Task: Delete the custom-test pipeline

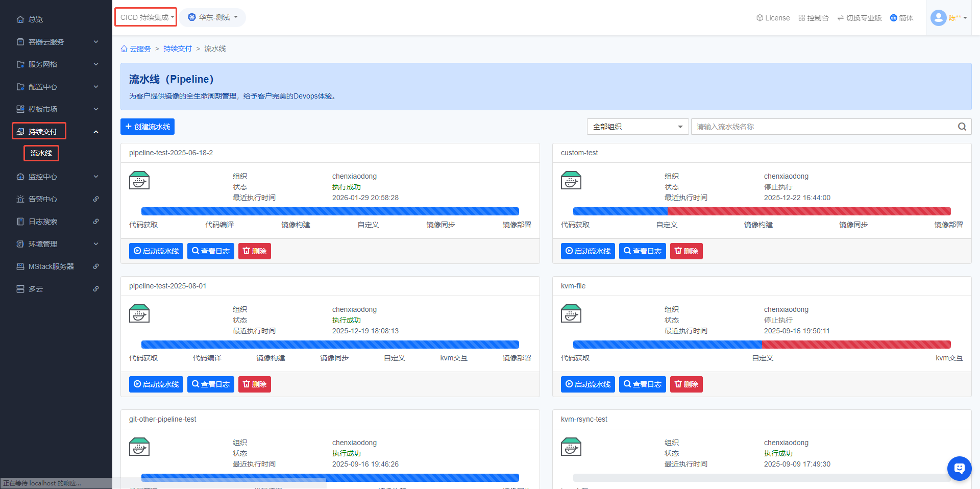Action: coord(686,251)
